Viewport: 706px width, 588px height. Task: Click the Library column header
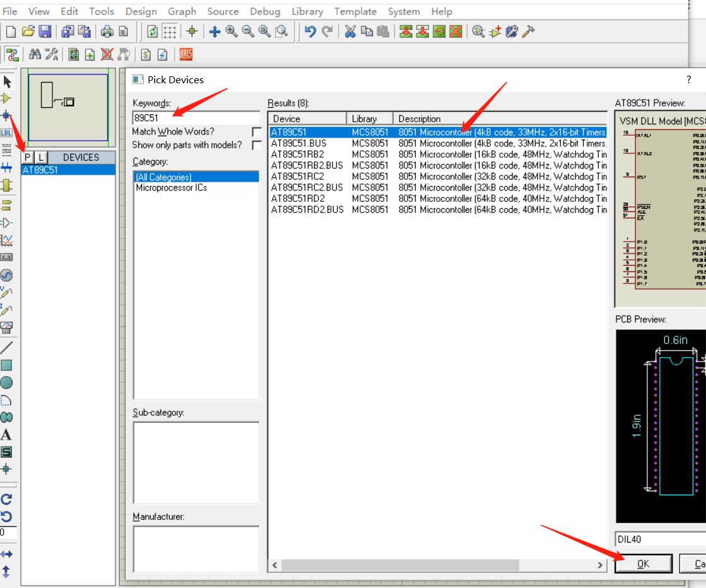[370, 119]
